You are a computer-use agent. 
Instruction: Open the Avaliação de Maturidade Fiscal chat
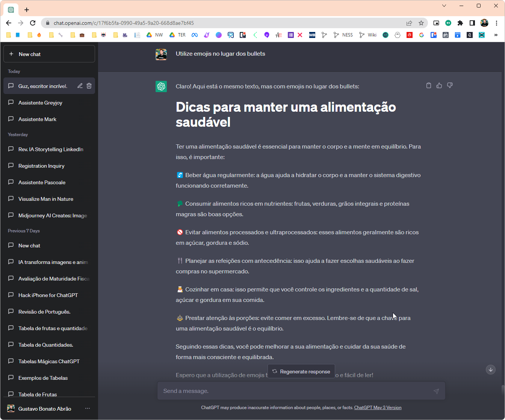click(49, 279)
